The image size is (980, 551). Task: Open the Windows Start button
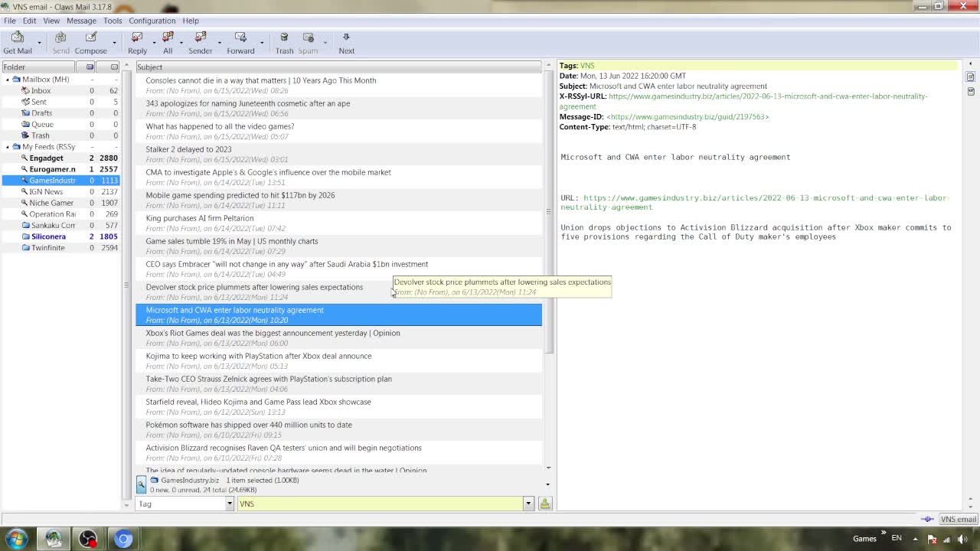pyautogui.click(x=17, y=539)
